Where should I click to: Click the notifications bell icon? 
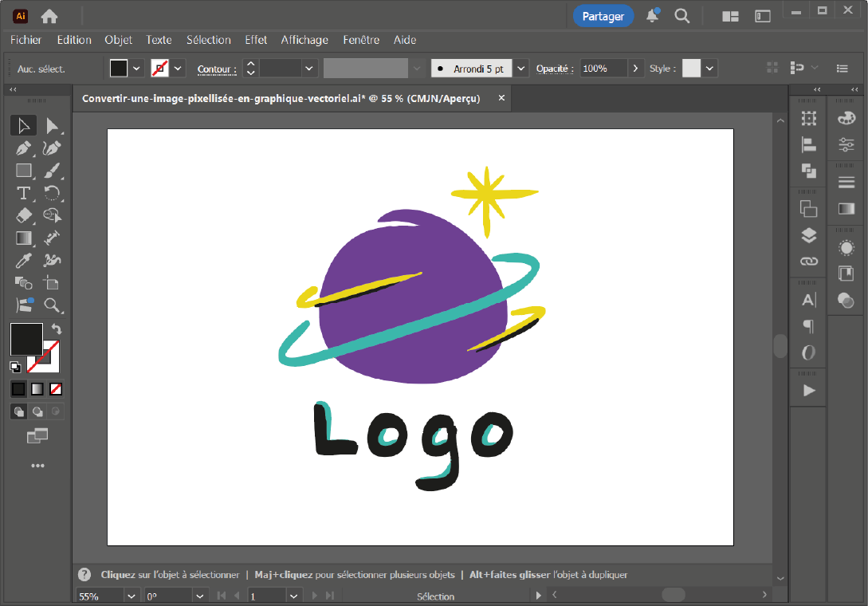point(652,16)
